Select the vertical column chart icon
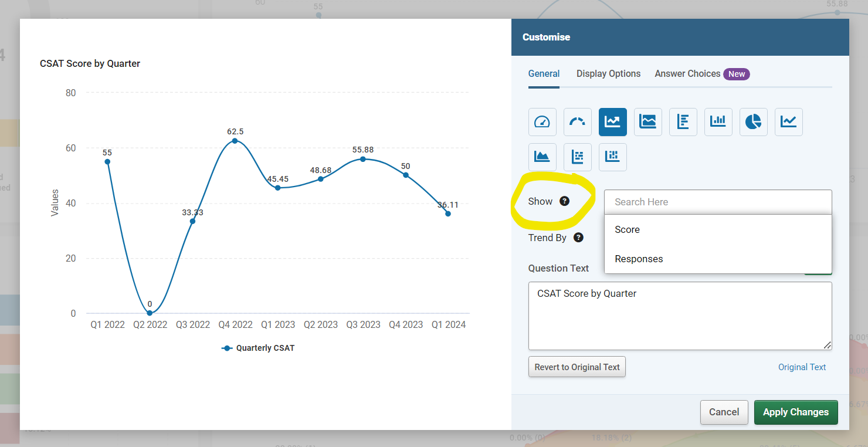Image resolution: width=868 pixels, height=447 pixels. point(718,121)
